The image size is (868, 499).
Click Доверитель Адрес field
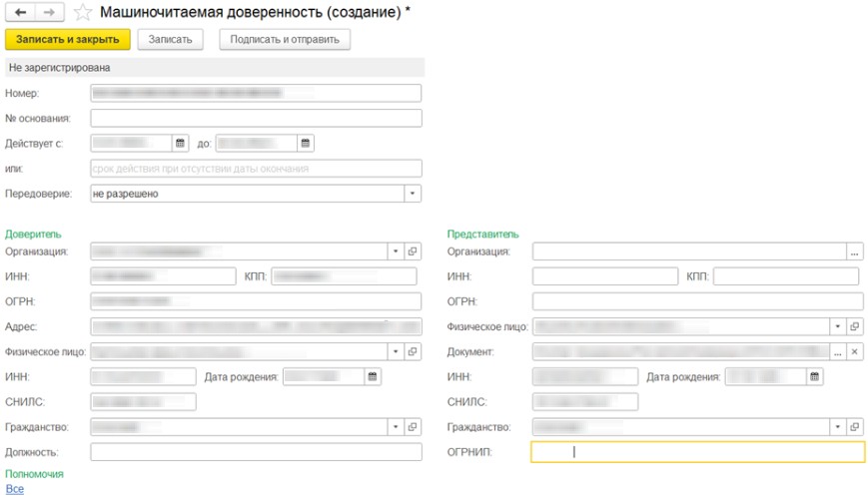pyautogui.click(x=256, y=327)
